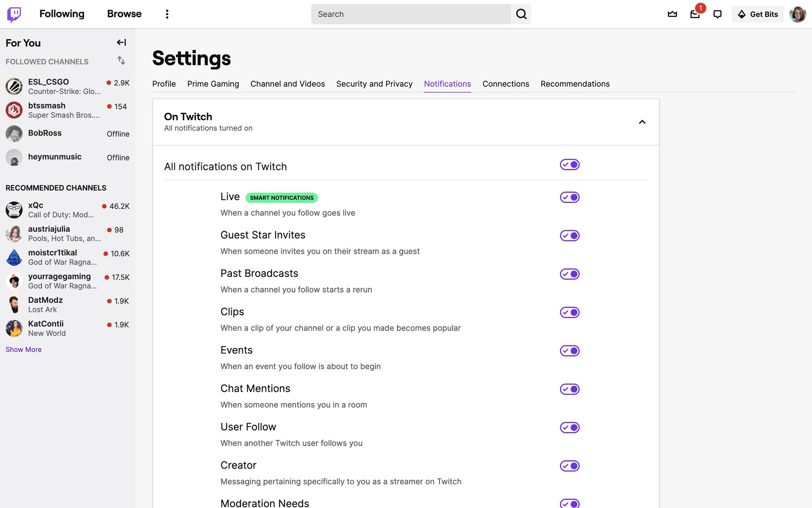Open Prime Loot crown icon
The image size is (812, 508).
[x=672, y=14]
